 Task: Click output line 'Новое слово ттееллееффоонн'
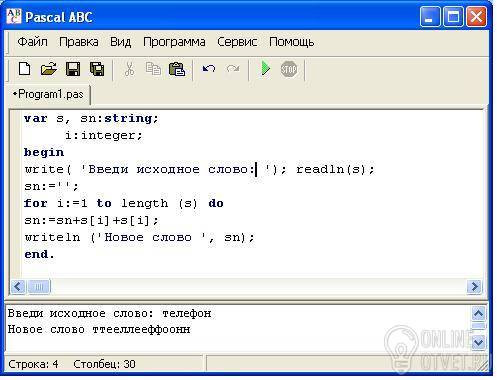[99, 330]
